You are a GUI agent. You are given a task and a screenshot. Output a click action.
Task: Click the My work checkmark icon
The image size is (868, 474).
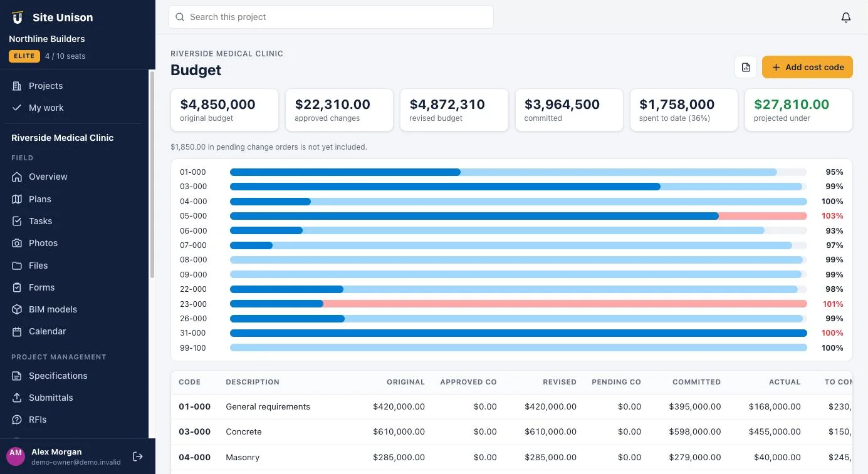click(17, 108)
